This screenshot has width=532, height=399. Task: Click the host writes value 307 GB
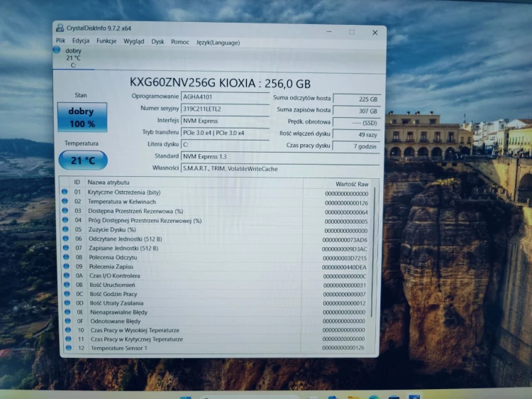click(x=356, y=111)
